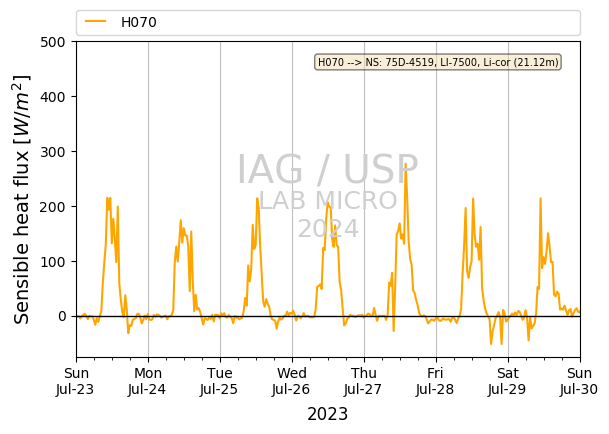Click the 300 y-axis tick label
Image resolution: width=609 pixels, height=434 pixels.
(53, 152)
